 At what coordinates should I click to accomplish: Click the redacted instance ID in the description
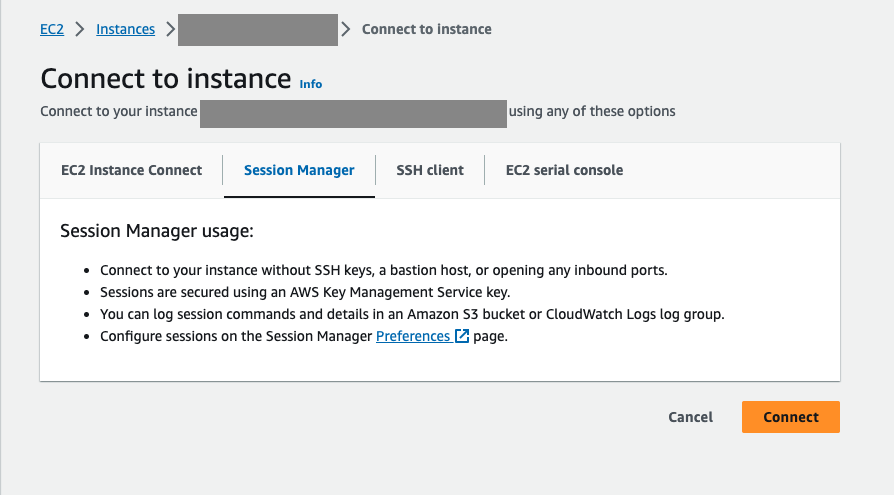click(353, 111)
